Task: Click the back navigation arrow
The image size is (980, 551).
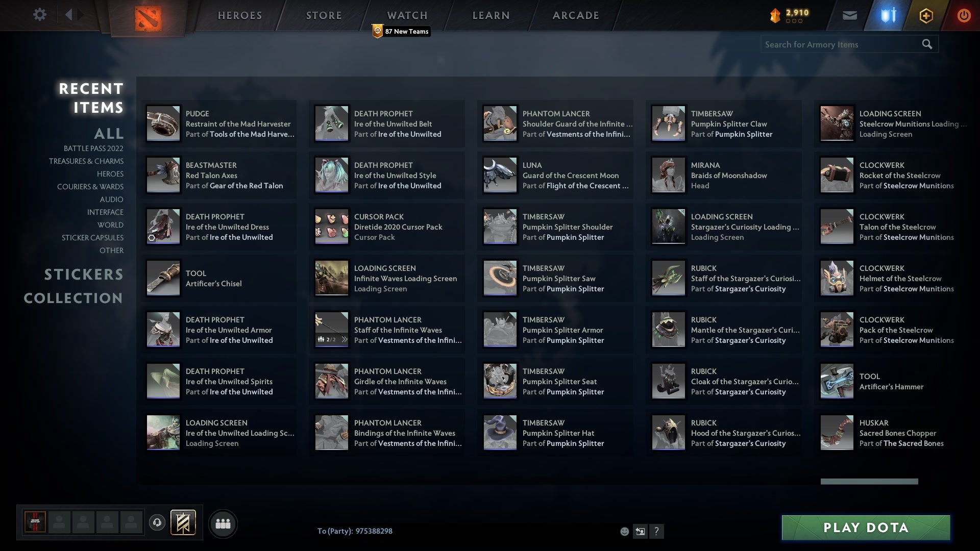Action: (x=69, y=15)
